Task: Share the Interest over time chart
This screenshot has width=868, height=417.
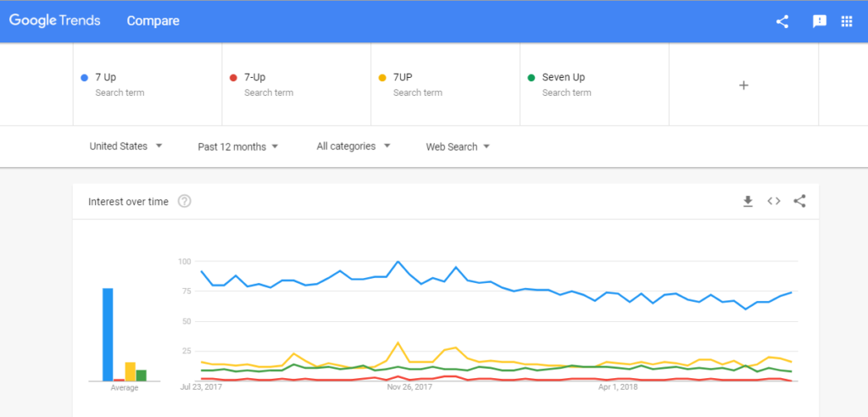Action: [799, 201]
